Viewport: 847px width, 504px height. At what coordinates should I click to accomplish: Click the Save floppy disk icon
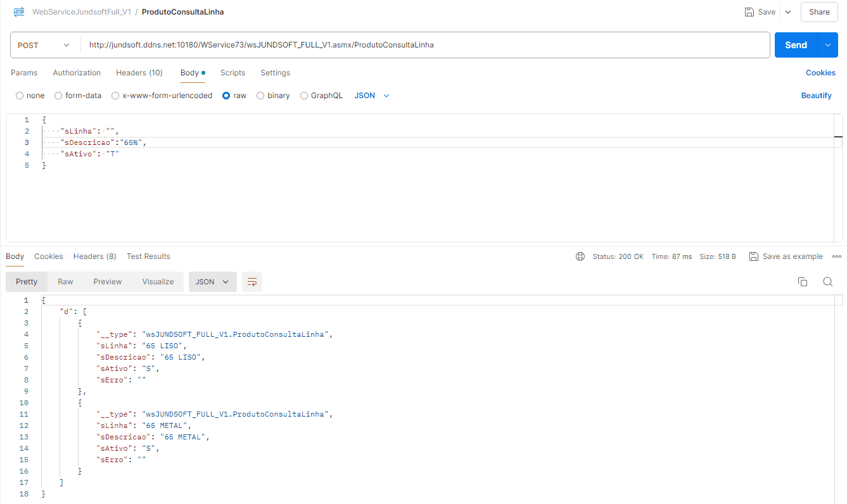point(749,12)
